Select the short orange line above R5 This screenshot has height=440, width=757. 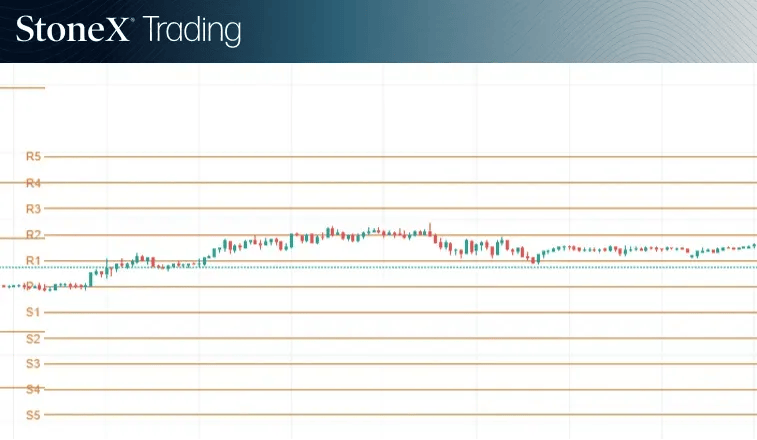pos(22,88)
